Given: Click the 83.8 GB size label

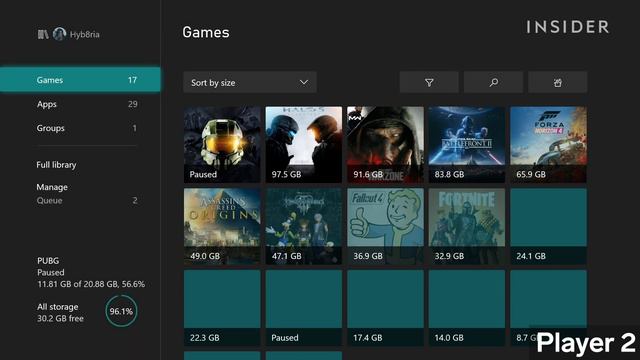Looking at the screenshot, I should coord(449,174).
